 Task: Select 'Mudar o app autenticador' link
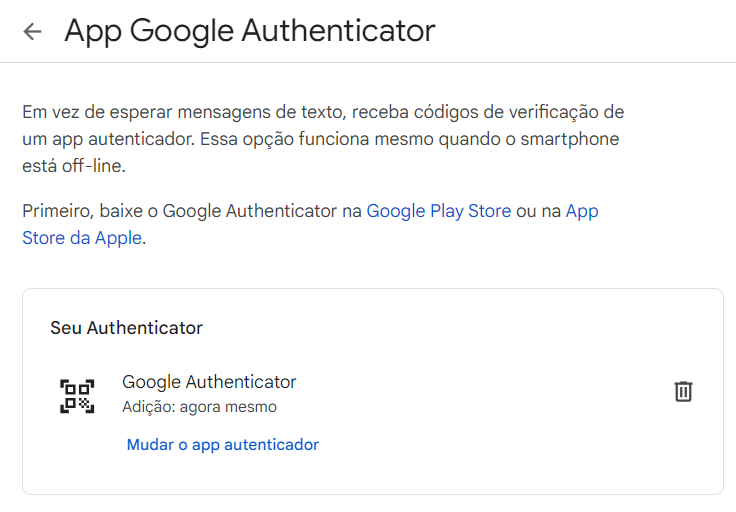(x=222, y=444)
